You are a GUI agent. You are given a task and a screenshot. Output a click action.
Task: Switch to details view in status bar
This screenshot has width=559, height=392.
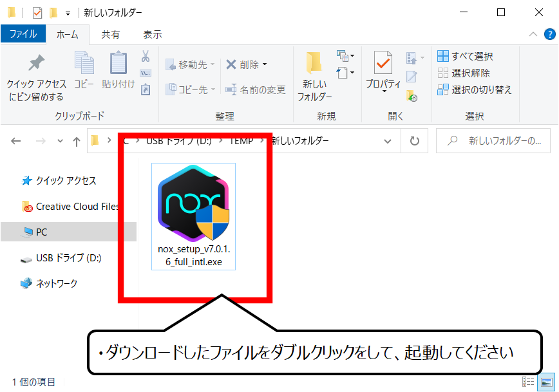pyautogui.click(x=528, y=382)
